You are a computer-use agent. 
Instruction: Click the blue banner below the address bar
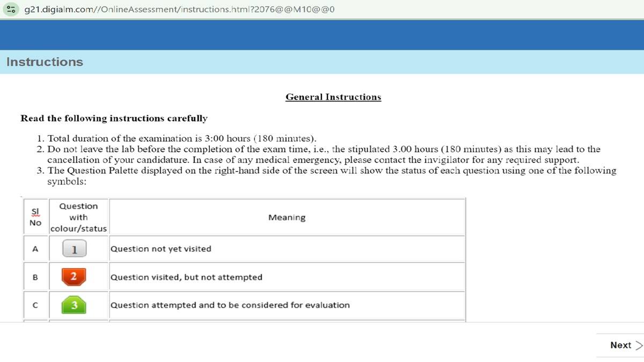click(x=322, y=34)
